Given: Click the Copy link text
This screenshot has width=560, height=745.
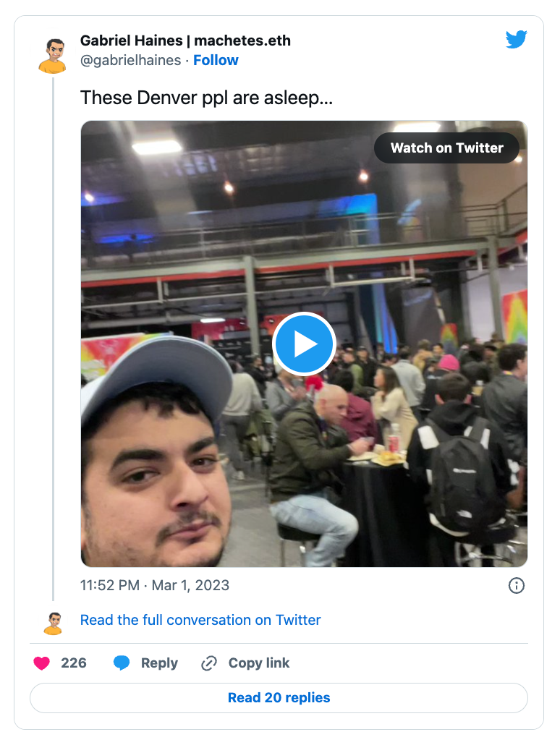Looking at the screenshot, I should [259, 663].
